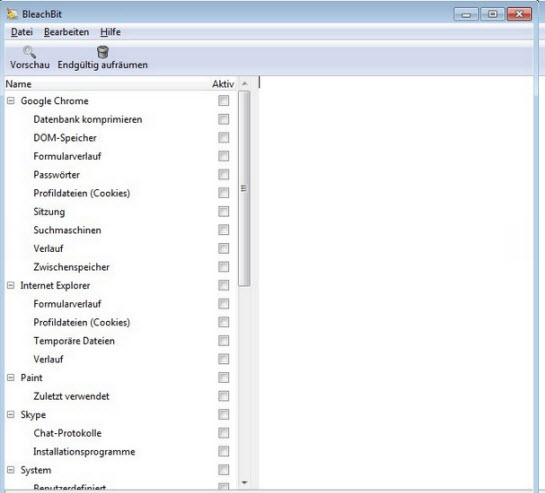545x493 pixels.
Task: Click the Vorschau magnifier icon
Action: click(29, 52)
